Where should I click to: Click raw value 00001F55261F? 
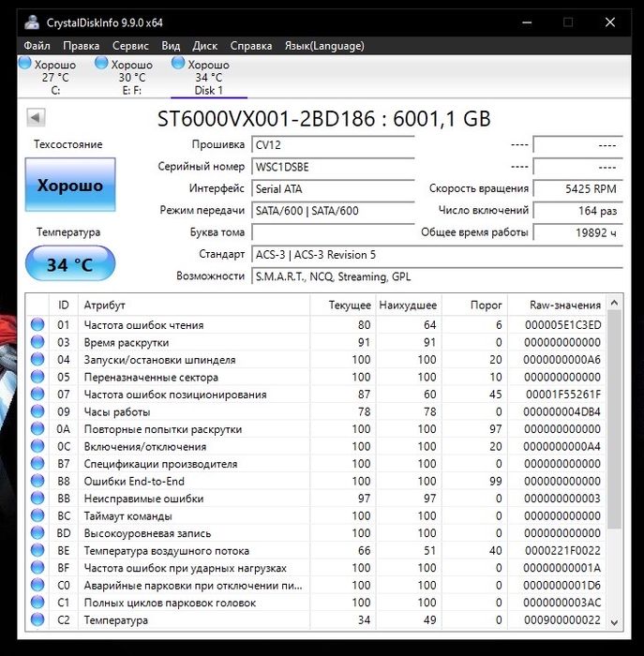[x=563, y=395]
